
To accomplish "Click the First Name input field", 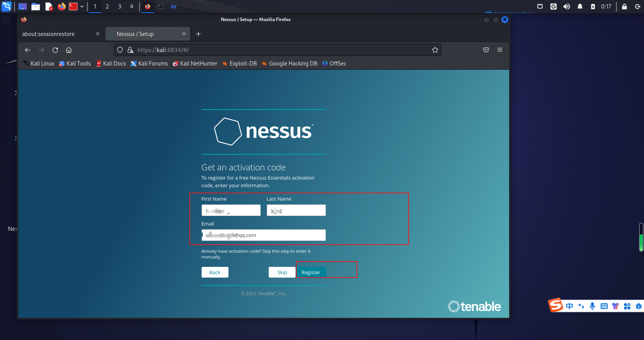I will tap(231, 210).
